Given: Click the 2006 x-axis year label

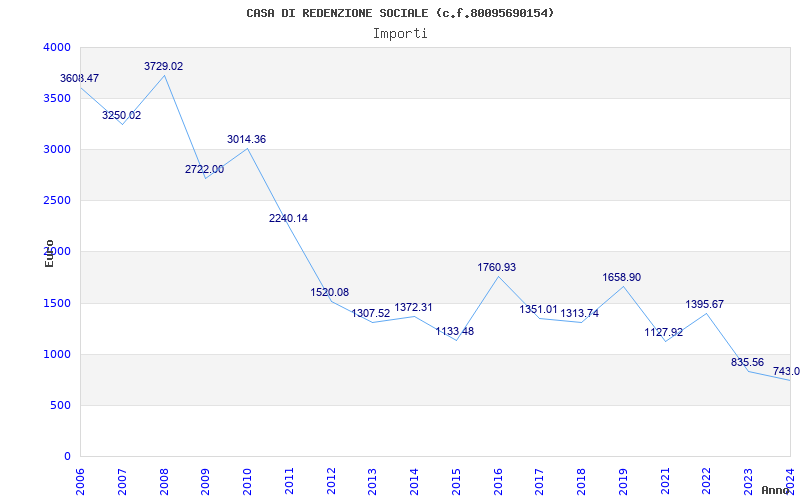Looking at the screenshot, I should (80, 481).
